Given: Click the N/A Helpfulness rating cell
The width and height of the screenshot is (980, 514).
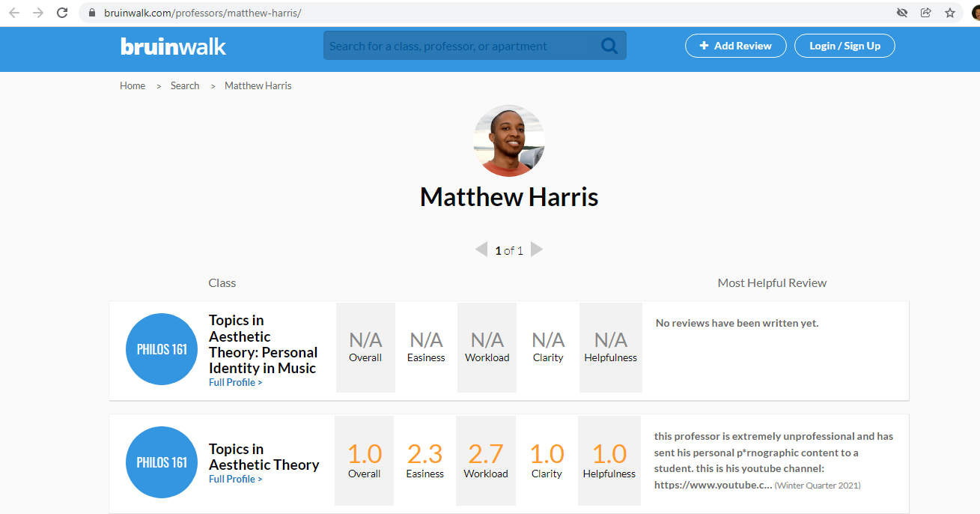Looking at the screenshot, I should point(611,347).
